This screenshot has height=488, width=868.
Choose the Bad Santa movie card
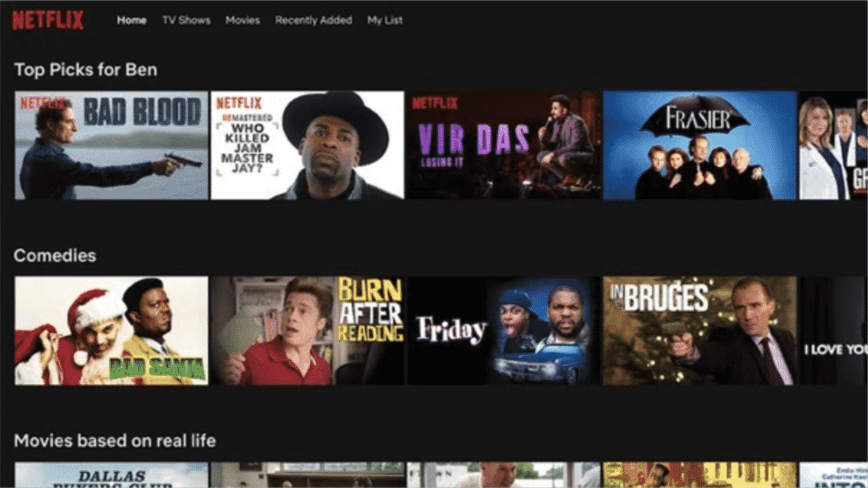pyautogui.click(x=111, y=331)
